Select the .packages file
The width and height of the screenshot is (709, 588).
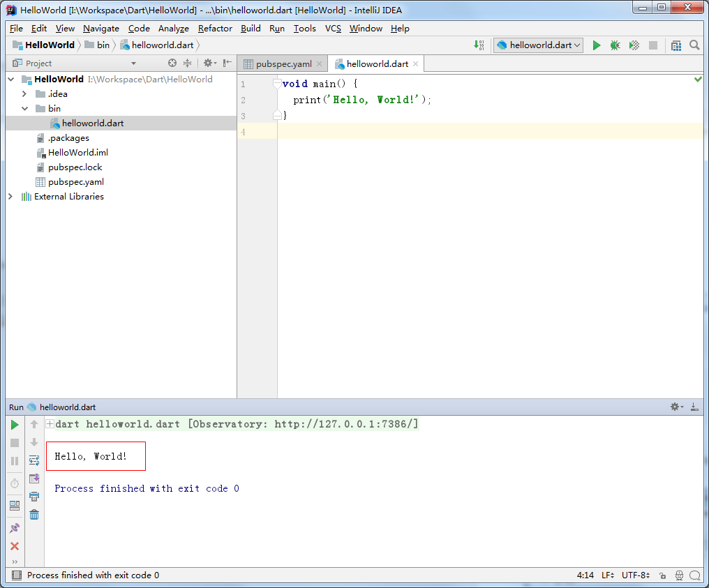tap(68, 138)
